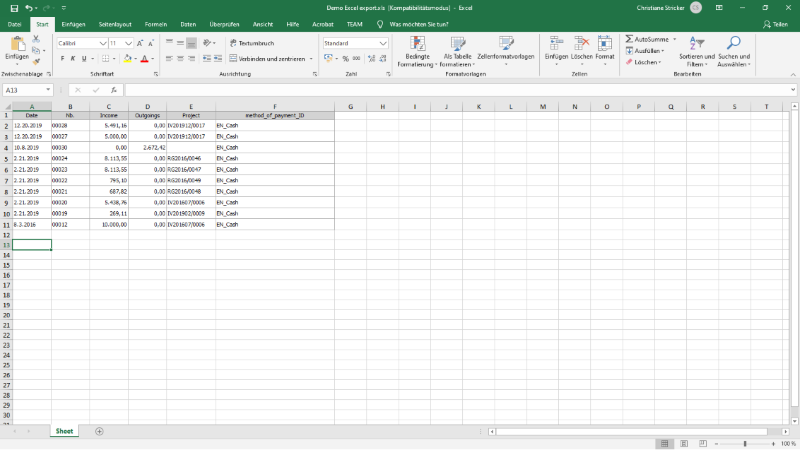Image resolution: width=800 pixels, height=450 pixels.
Task: Expand the formula bar
Action: [x=793, y=90]
